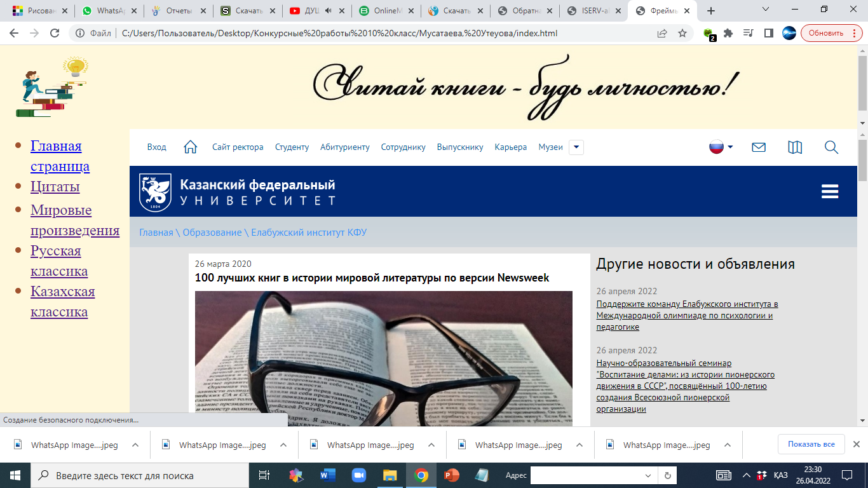Click the Home house icon on KFU site
This screenshot has width=868, height=488.
pyautogui.click(x=190, y=147)
